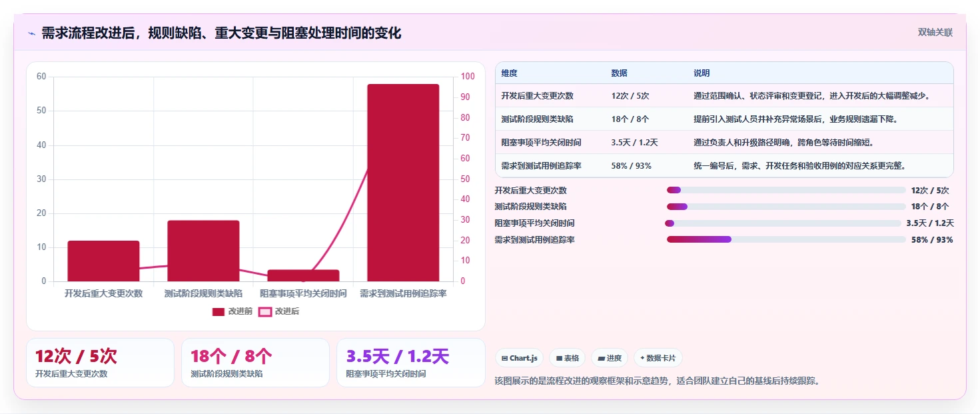Click the 说明 column header

click(702, 73)
